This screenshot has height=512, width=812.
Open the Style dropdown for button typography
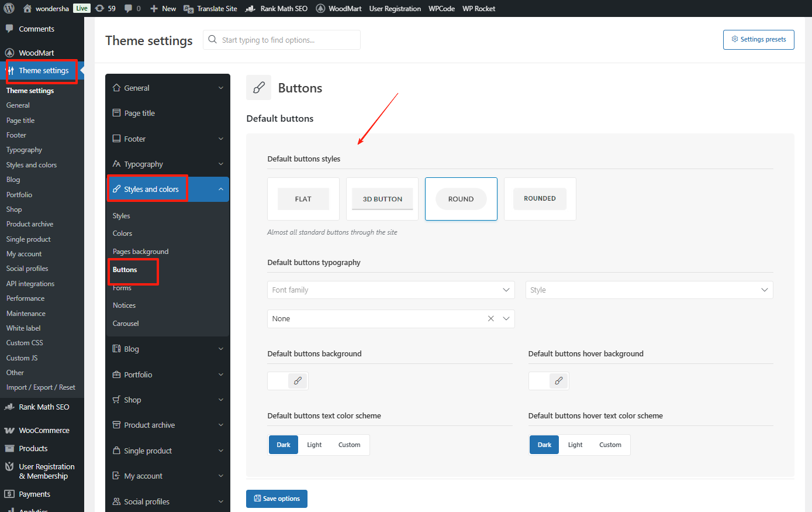click(x=649, y=290)
